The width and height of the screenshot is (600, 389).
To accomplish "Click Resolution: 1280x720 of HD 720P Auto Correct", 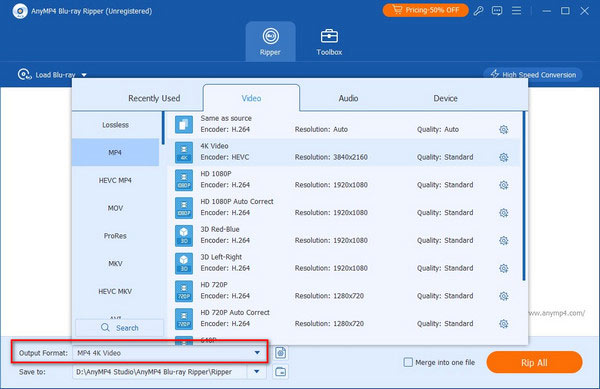I will 329,324.
